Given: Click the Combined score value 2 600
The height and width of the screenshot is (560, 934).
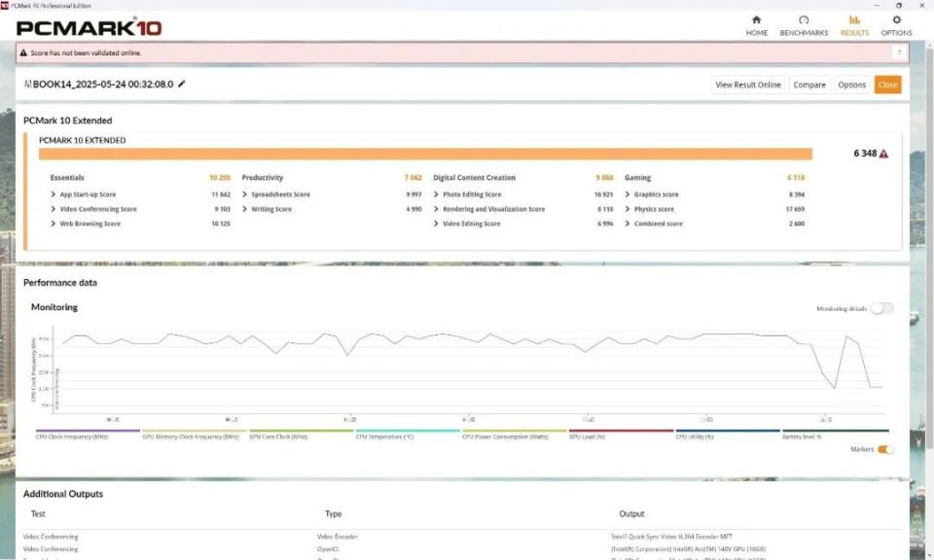Looking at the screenshot, I should 797,224.
